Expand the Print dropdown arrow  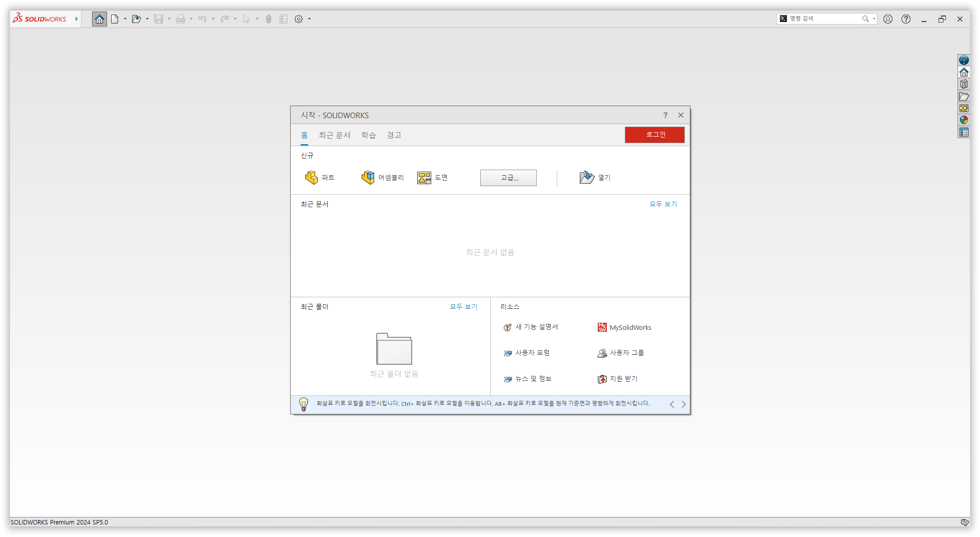(x=191, y=19)
